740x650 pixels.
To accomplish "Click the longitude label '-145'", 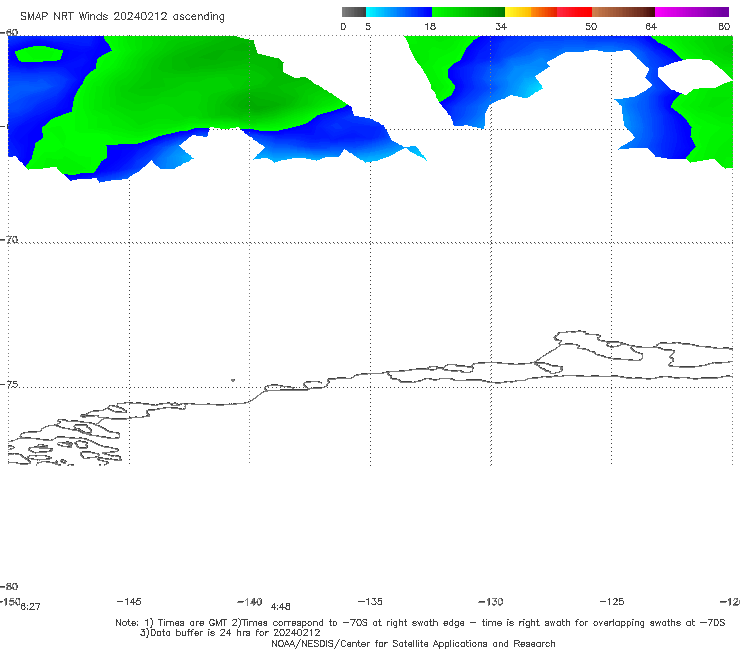I will point(129,601).
